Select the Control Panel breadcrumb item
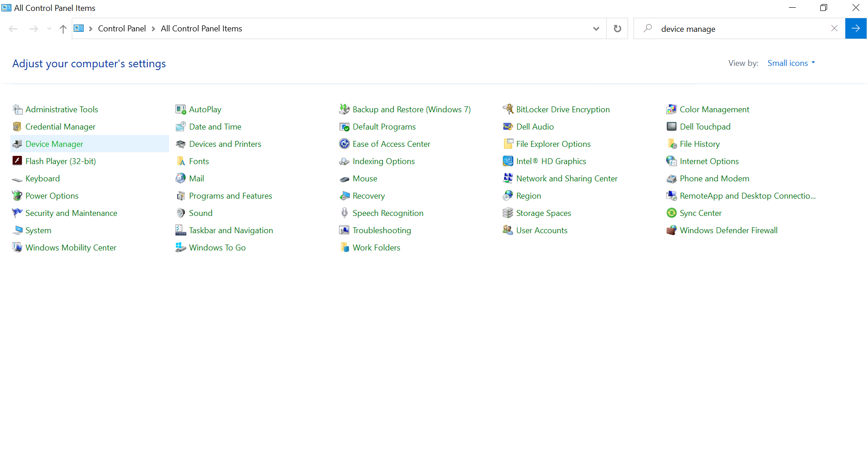The height and width of the screenshot is (460, 868). (122, 29)
